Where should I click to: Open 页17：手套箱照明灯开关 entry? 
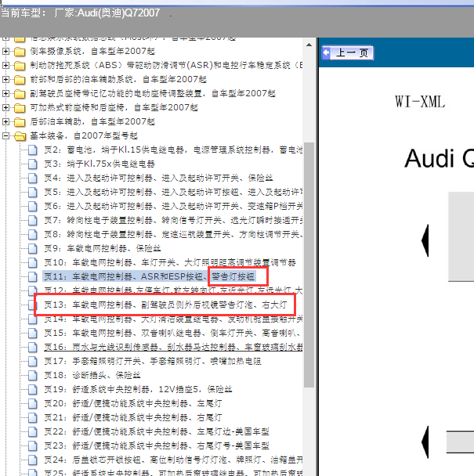(x=153, y=361)
